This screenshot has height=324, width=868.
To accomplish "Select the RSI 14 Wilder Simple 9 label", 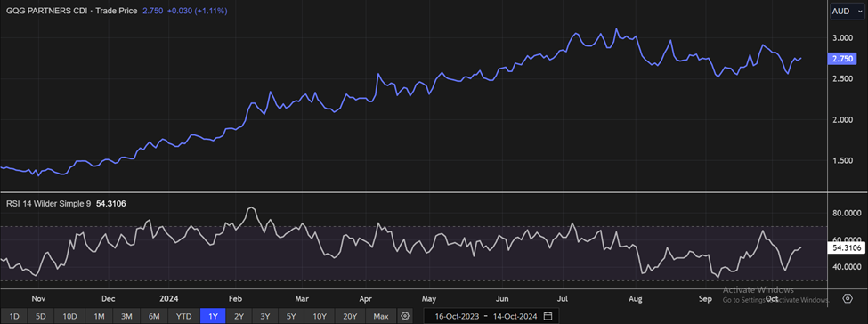I will pyautogui.click(x=50, y=204).
